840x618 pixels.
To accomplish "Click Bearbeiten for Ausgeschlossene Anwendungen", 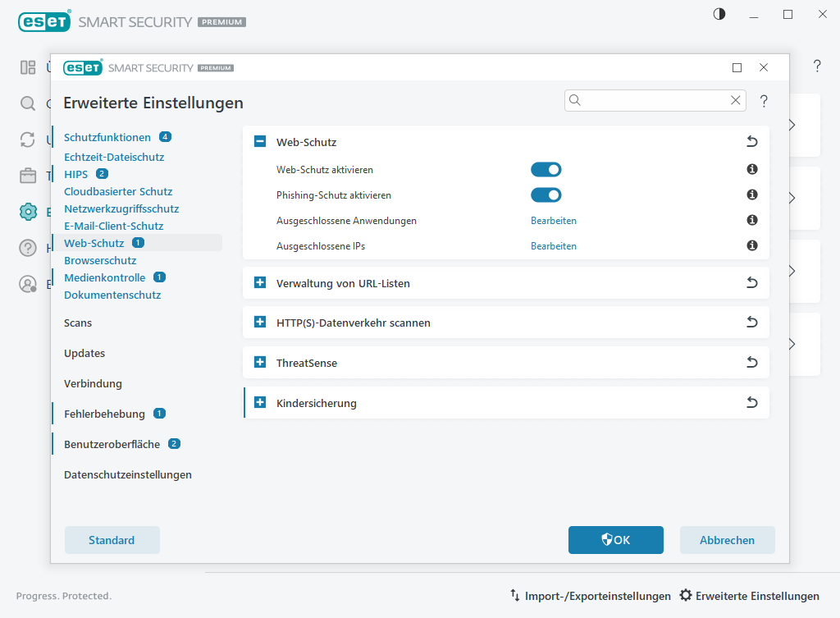I will tap(554, 221).
